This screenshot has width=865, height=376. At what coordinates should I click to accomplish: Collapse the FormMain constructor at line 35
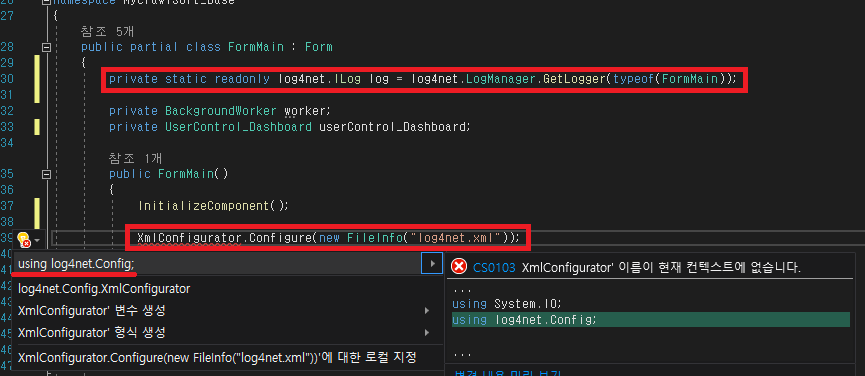coord(46,174)
